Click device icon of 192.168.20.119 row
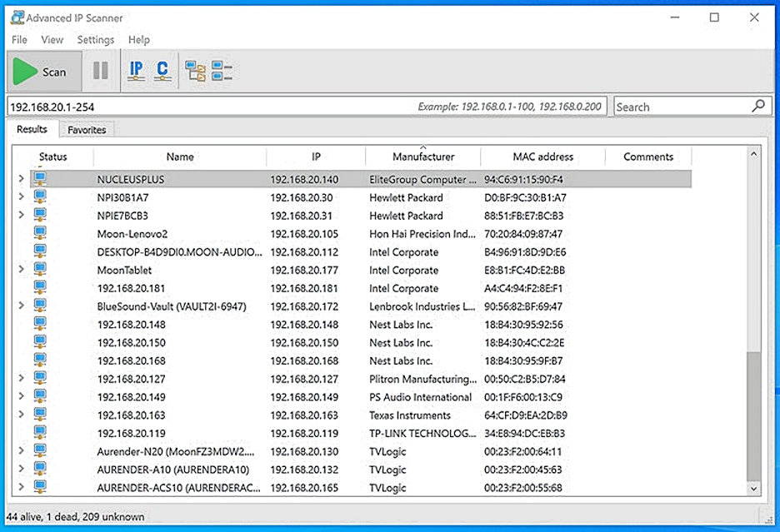The width and height of the screenshot is (780, 532). coord(40,433)
